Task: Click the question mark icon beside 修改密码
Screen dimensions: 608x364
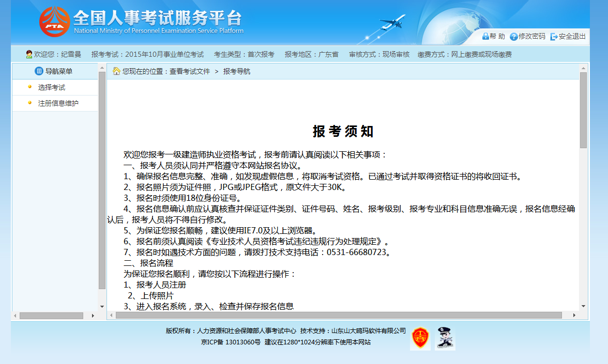Action: point(514,37)
